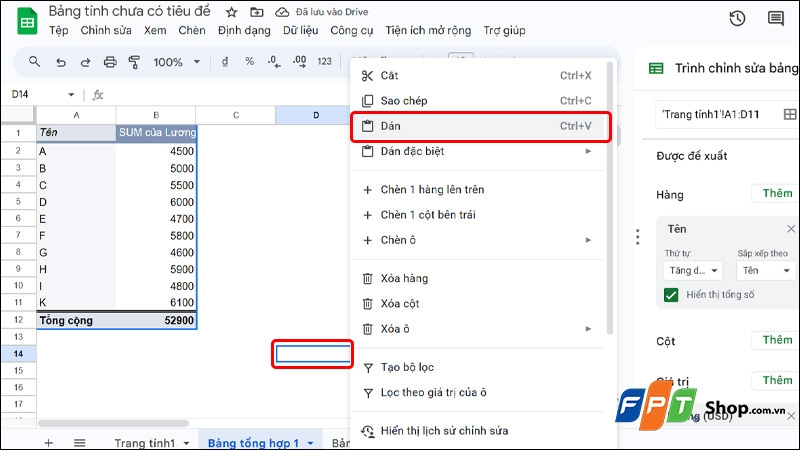Select Xóa hàng in context menu
Screen dimensions: 800x450
click(x=478, y=279)
